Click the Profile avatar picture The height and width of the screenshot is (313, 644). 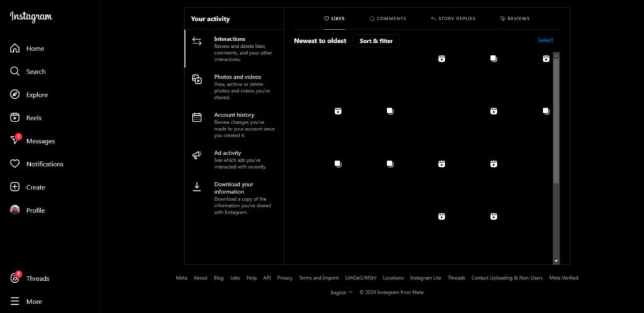coord(15,210)
